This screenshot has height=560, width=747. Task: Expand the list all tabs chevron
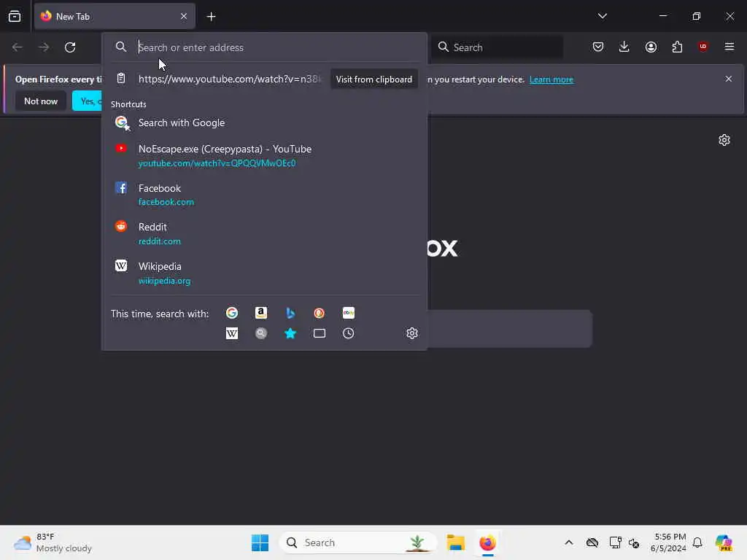coord(602,16)
